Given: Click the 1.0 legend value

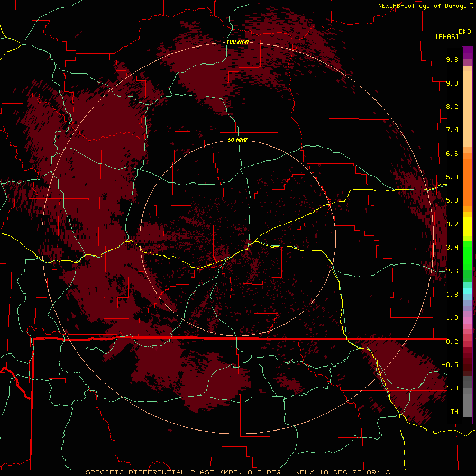Looking at the screenshot, I should 452,318.
